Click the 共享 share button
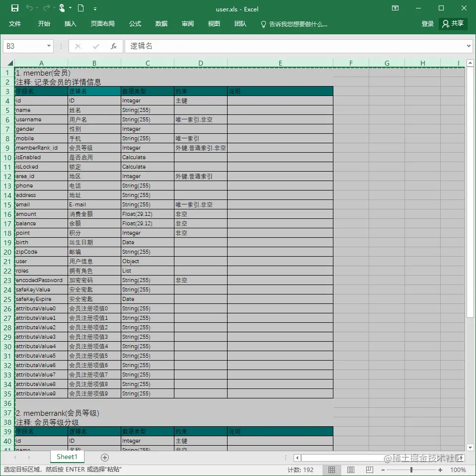 pyautogui.click(x=453, y=24)
